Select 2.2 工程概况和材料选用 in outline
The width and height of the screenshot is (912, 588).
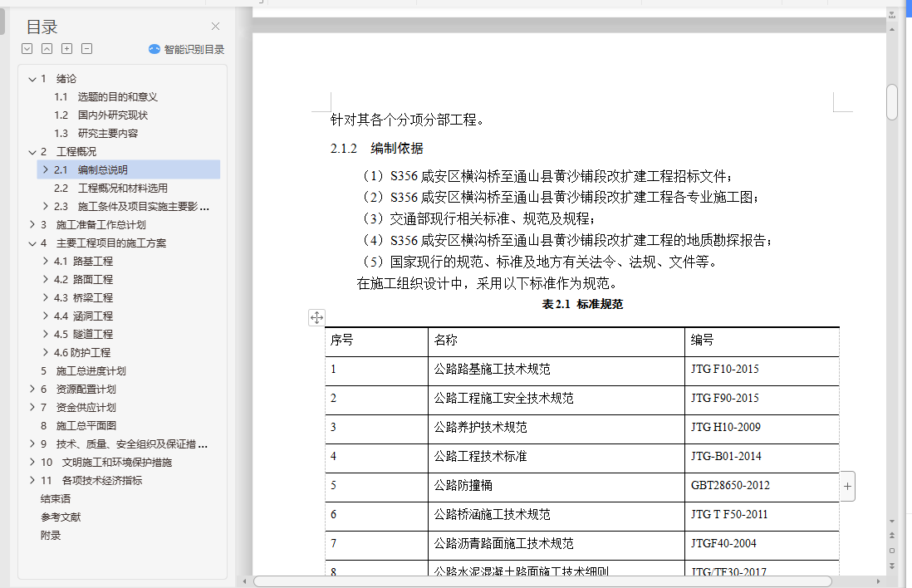pyautogui.click(x=110, y=189)
